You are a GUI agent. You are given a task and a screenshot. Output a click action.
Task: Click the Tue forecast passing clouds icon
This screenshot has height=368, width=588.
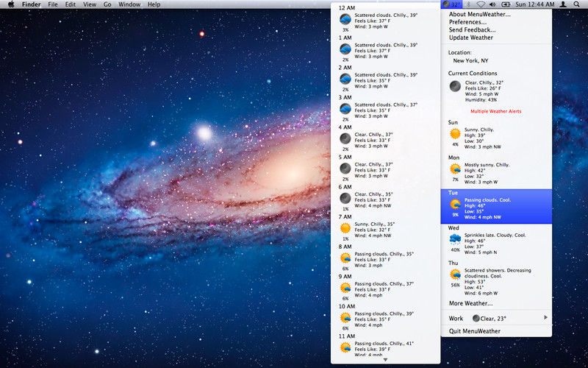[x=456, y=205]
